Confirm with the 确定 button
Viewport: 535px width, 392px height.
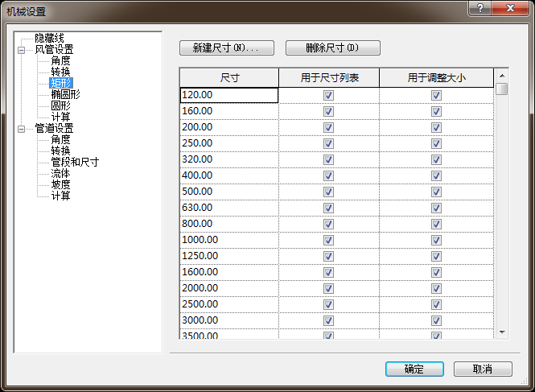(x=414, y=369)
